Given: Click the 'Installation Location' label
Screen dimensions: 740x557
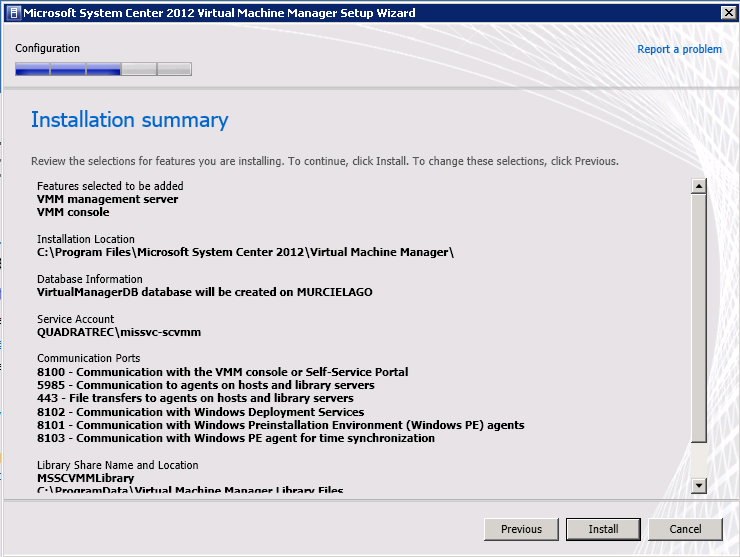Looking at the screenshot, I should tap(86, 239).
